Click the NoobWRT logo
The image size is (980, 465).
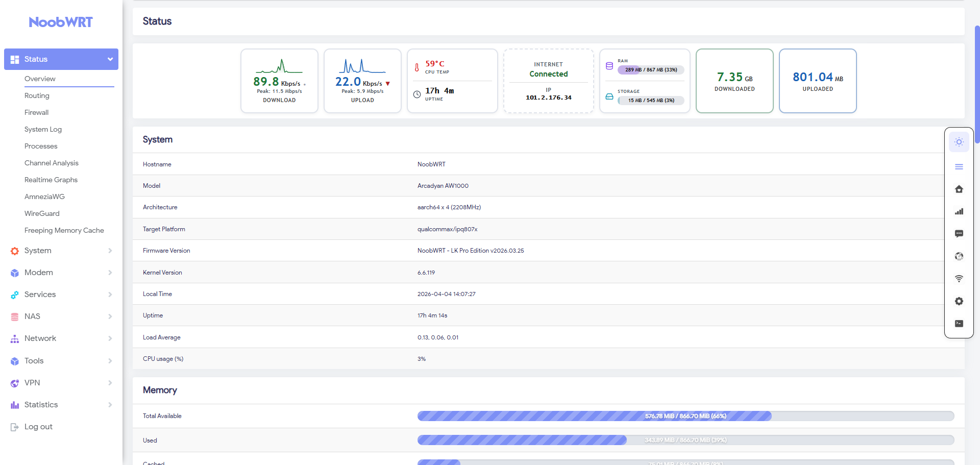tap(61, 22)
